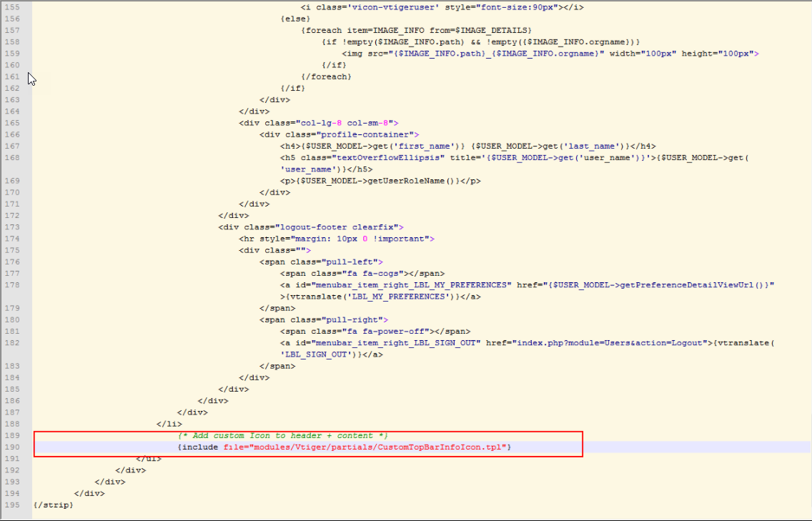Click the {/foreach} closing tag
The height and width of the screenshot is (521, 812).
tap(326, 76)
